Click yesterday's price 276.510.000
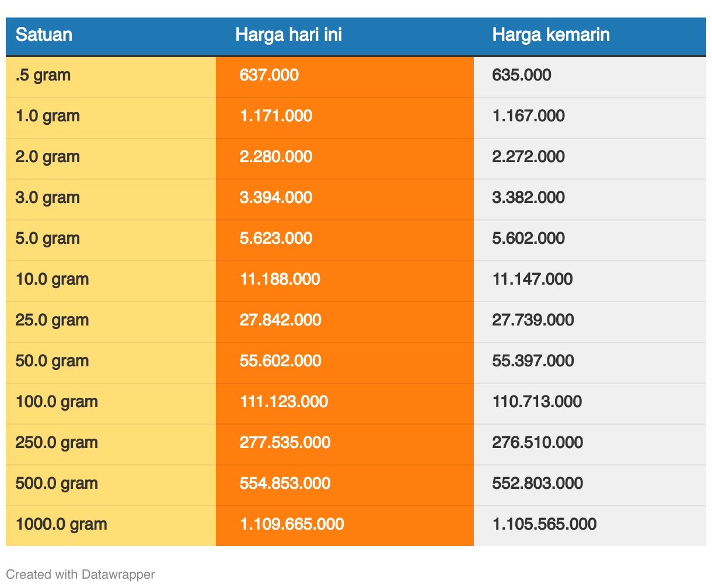This screenshot has height=588, width=712. point(537,443)
